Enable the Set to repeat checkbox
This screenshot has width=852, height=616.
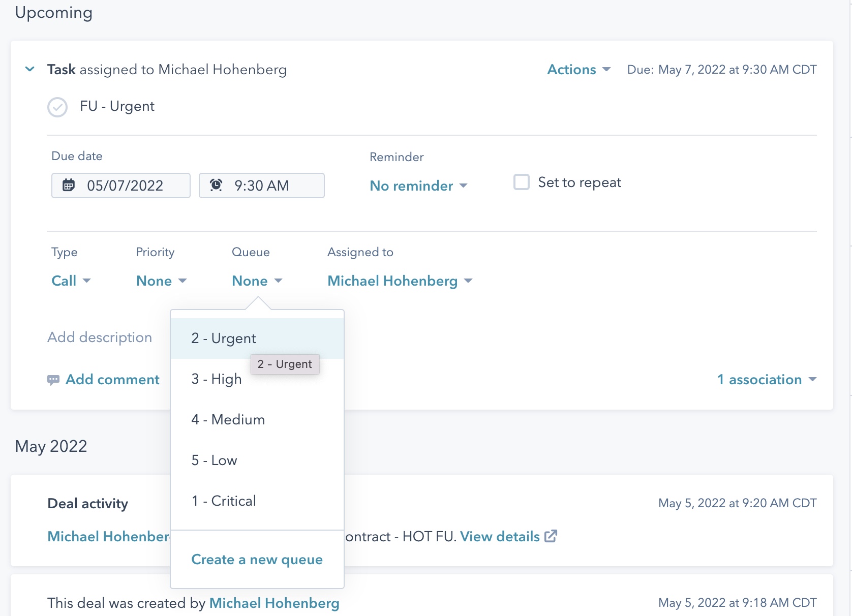[522, 182]
